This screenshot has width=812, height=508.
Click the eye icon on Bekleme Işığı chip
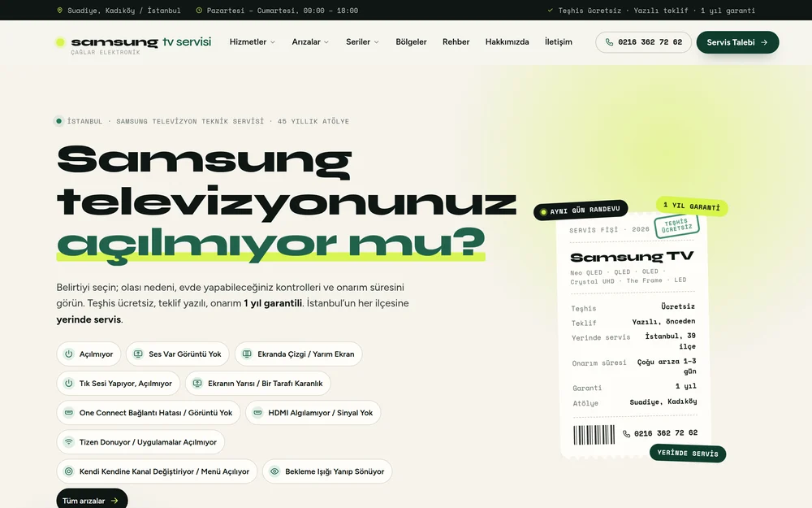click(x=274, y=471)
